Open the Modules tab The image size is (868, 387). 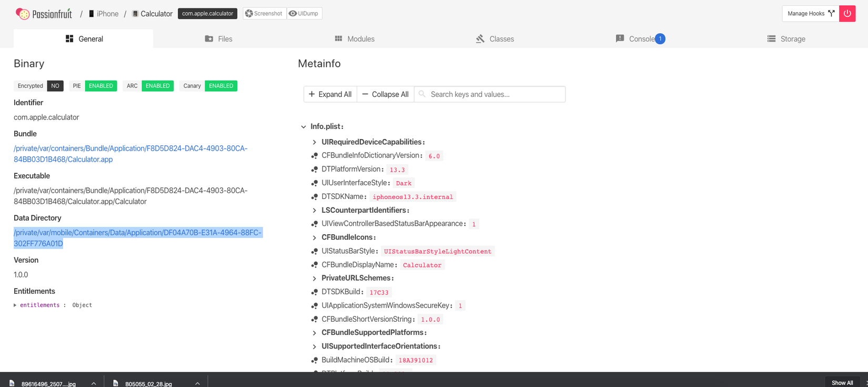[355, 39]
